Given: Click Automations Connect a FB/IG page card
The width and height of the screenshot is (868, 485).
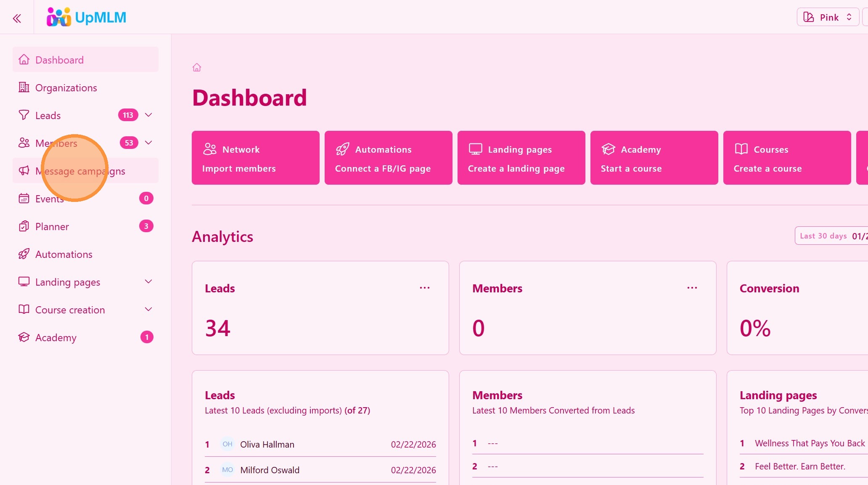Looking at the screenshot, I should click(x=388, y=158).
